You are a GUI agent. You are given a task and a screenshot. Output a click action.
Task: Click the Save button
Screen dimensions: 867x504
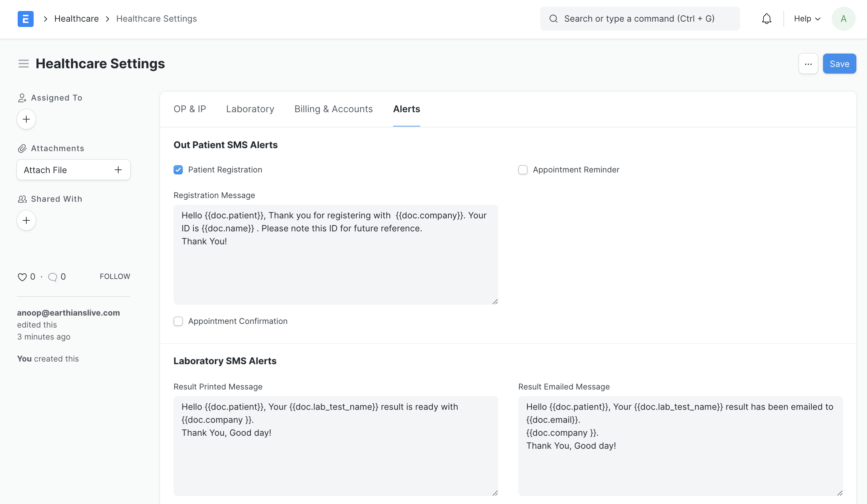(x=839, y=63)
